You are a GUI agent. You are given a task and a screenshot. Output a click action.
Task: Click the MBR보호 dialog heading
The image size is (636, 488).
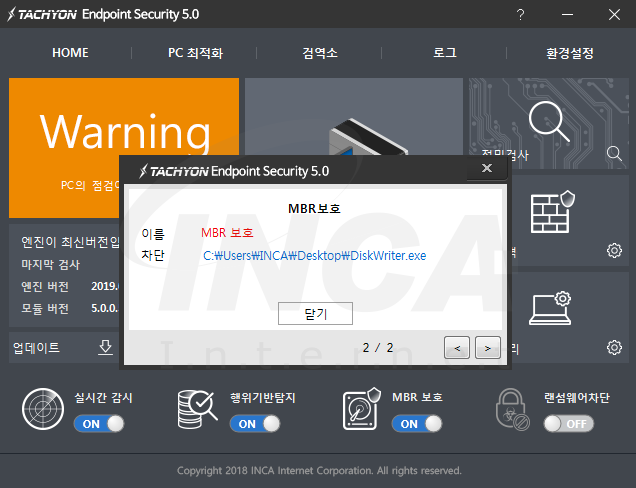314,209
